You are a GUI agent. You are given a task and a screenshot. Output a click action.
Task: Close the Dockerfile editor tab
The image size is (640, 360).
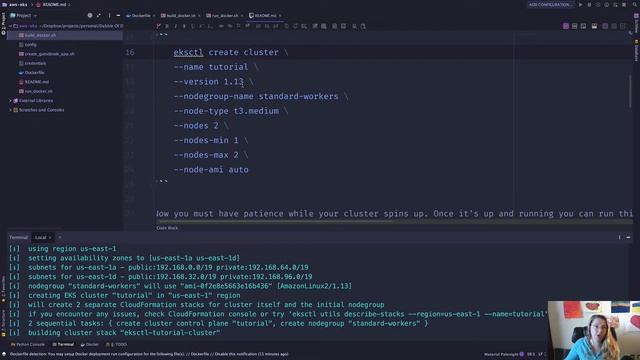(x=154, y=16)
